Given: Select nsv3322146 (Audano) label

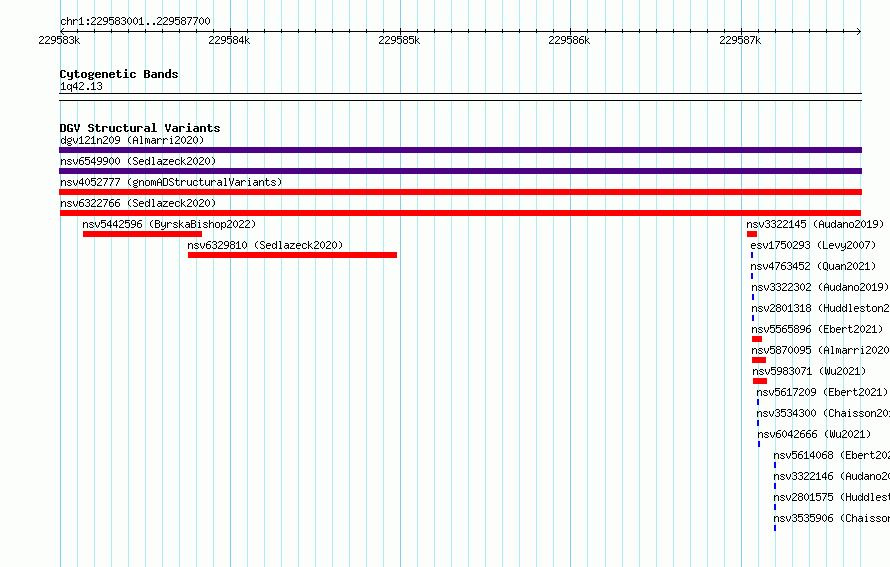Looking at the screenshot, I should [831, 476].
